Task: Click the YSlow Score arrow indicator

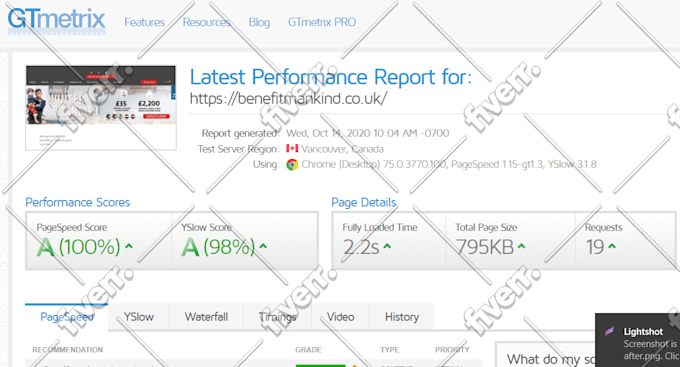Action: tap(263, 246)
